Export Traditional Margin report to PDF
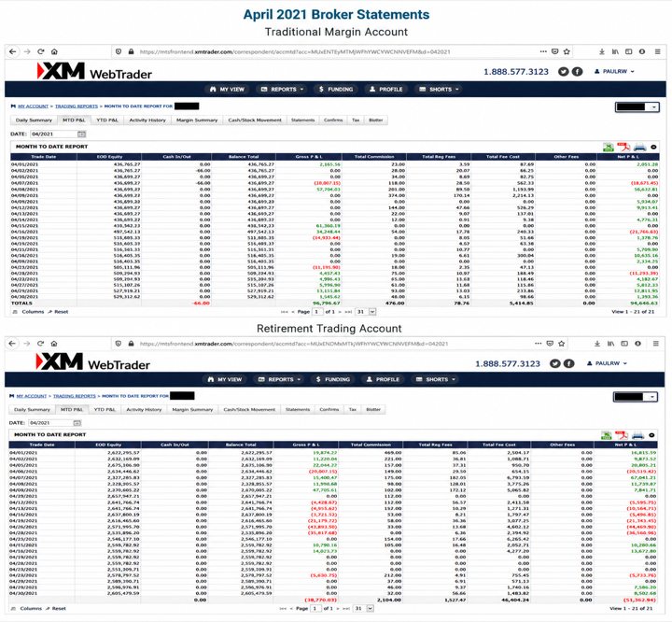This screenshot has width=672, height=622. 623,148
